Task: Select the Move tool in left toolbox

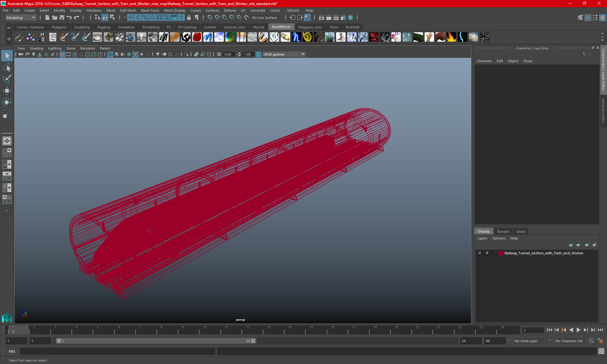Action: click(x=7, y=91)
